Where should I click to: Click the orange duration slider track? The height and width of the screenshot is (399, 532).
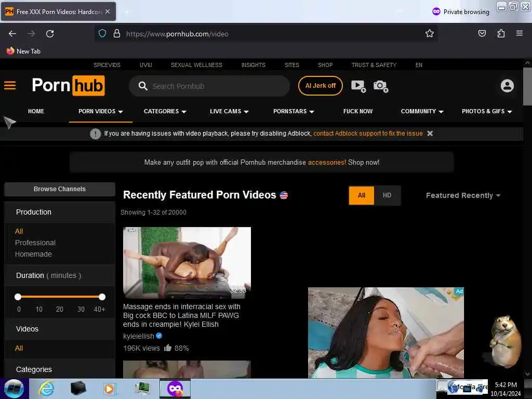[x=60, y=297]
